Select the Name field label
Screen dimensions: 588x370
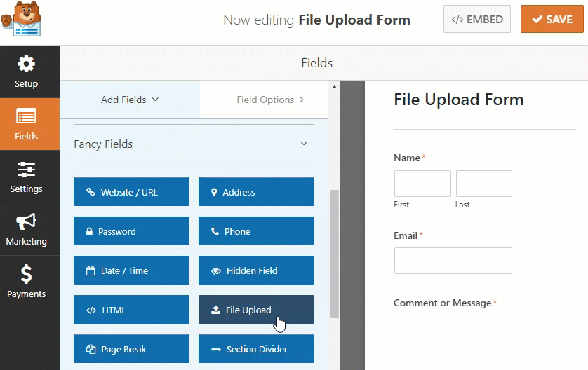click(407, 158)
